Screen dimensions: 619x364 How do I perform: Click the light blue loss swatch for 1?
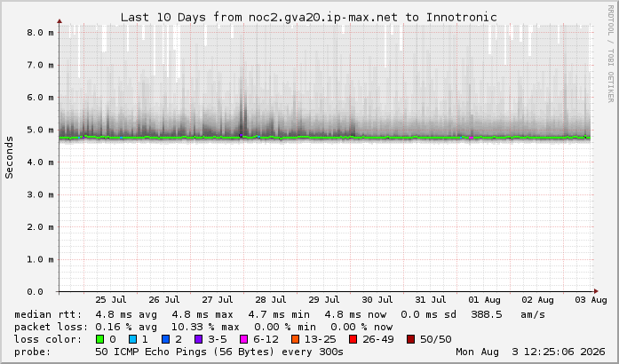(x=132, y=339)
